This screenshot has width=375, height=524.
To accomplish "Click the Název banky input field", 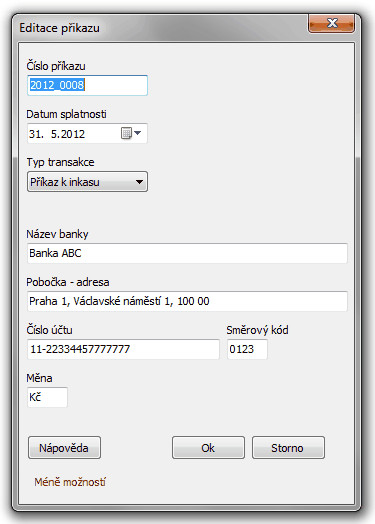I will click(x=187, y=253).
